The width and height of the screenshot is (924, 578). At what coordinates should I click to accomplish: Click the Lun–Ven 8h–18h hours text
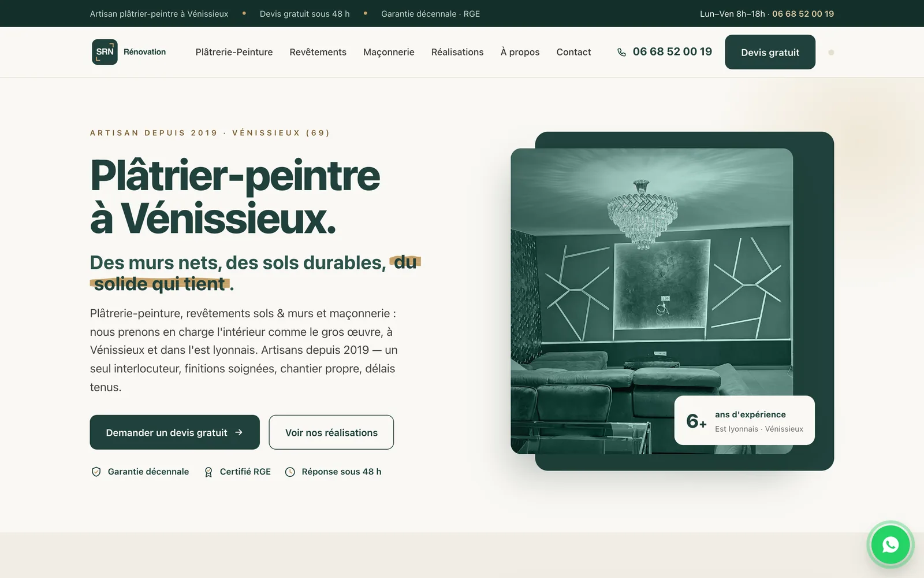732,14
